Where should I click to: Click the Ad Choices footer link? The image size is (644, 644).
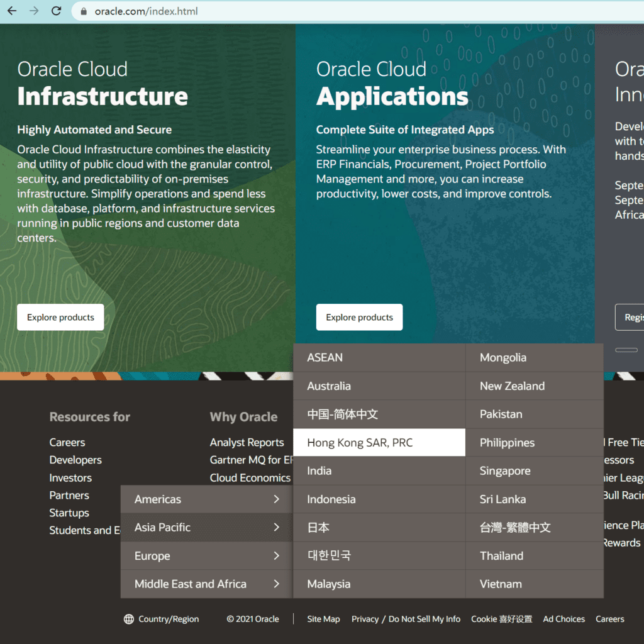[x=563, y=619]
